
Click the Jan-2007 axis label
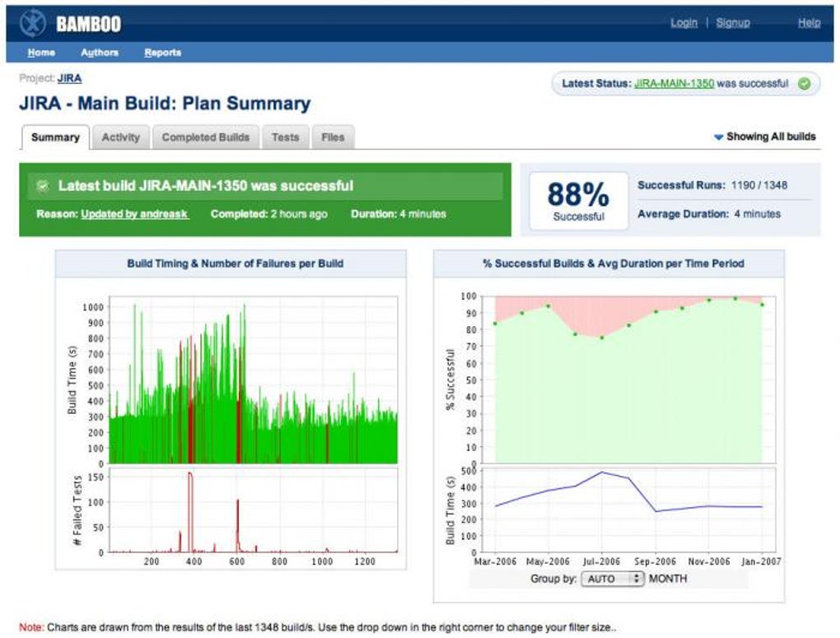(x=761, y=561)
